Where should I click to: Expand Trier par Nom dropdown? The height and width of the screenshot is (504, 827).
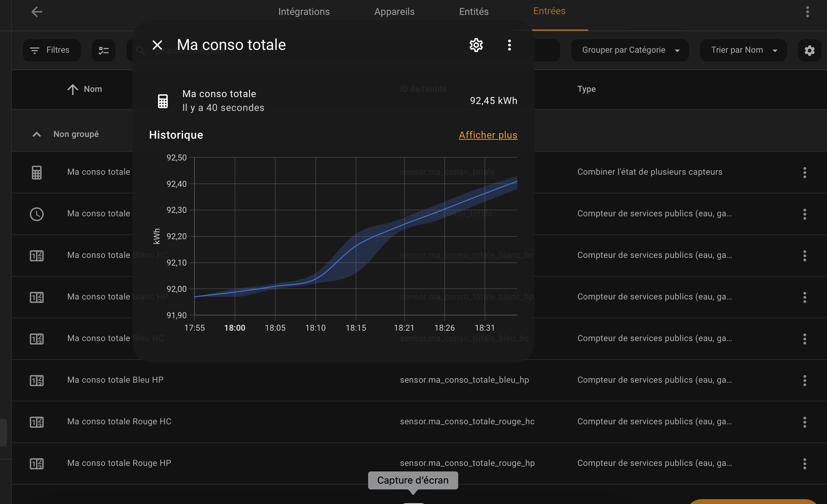[x=743, y=50]
